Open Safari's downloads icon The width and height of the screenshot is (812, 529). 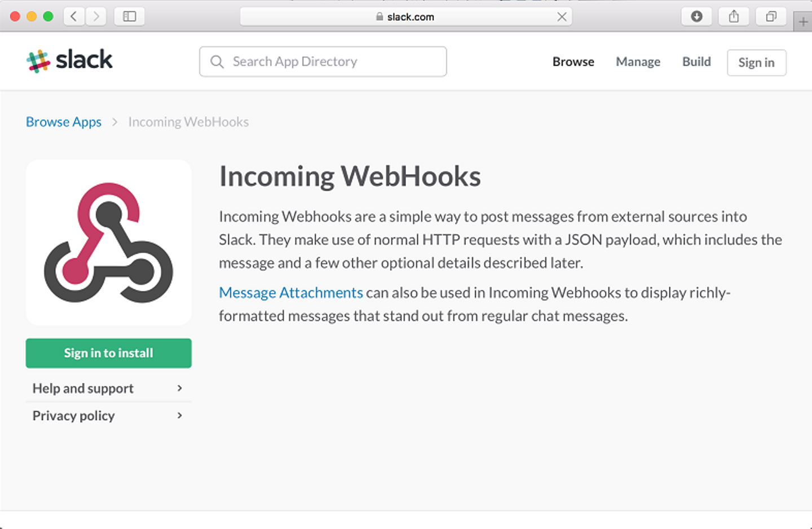[x=696, y=16]
